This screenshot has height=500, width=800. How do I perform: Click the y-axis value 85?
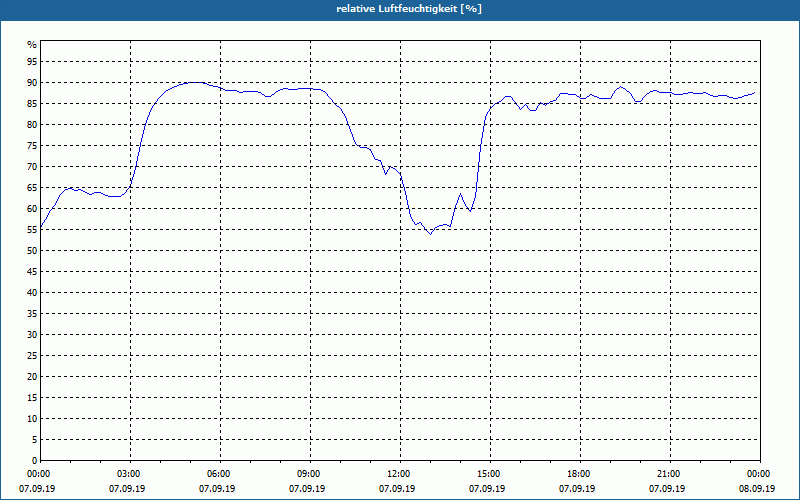coord(32,104)
